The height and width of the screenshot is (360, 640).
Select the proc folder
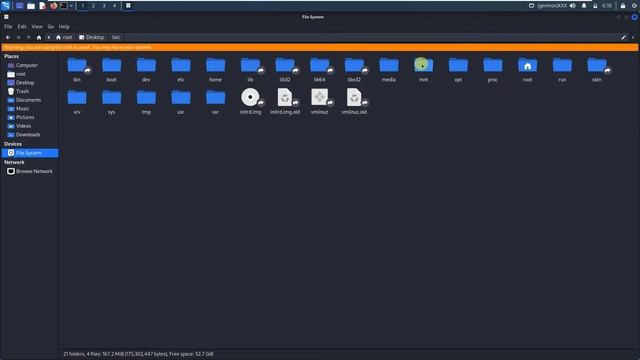click(x=493, y=65)
